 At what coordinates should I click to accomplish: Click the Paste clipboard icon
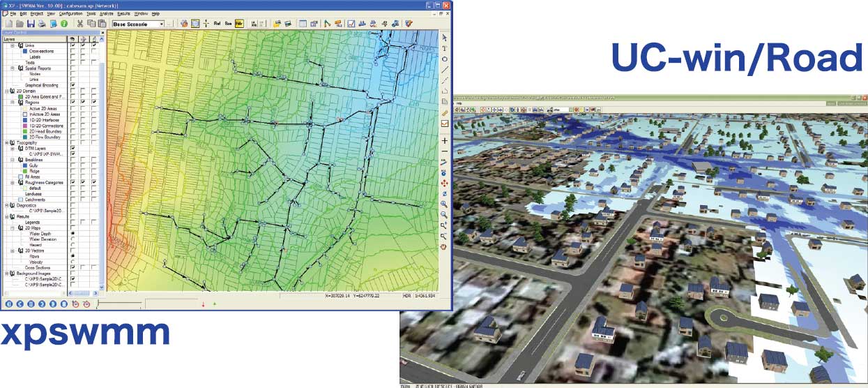(102, 23)
